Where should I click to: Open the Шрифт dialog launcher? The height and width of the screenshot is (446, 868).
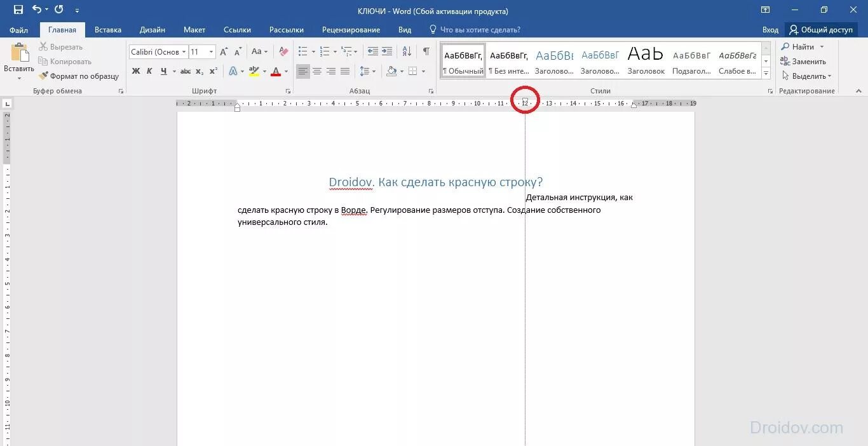[288, 91]
